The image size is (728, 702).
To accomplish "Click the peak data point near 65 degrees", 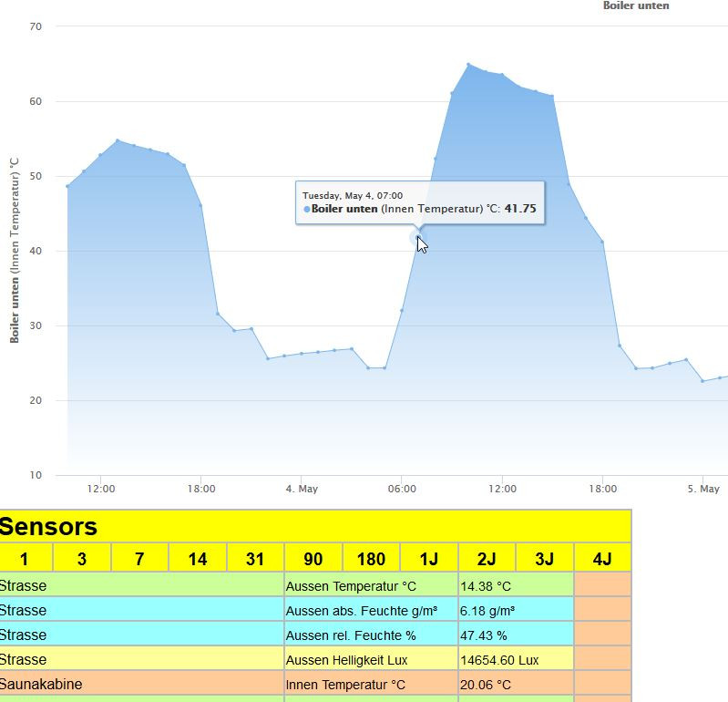I will (x=468, y=64).
